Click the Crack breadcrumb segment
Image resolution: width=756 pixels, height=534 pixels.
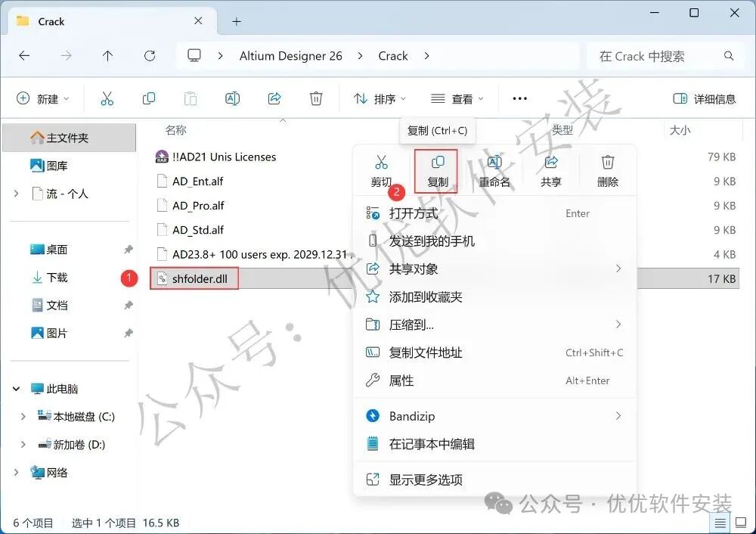click(x=393, y=56)
